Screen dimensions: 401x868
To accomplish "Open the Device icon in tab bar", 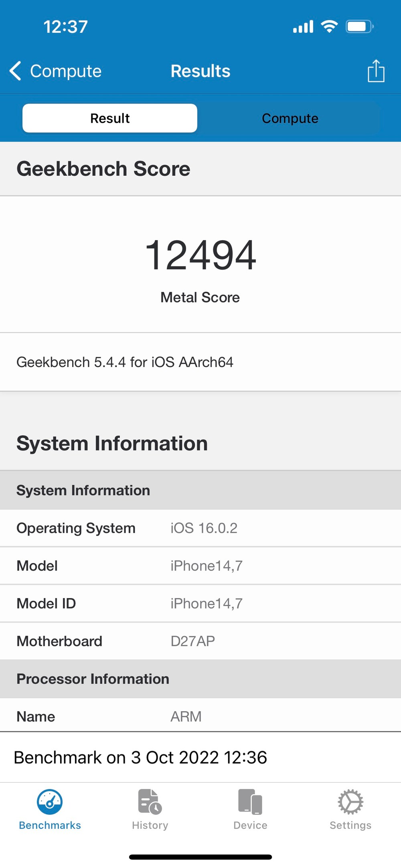I will tap(250, 802).
